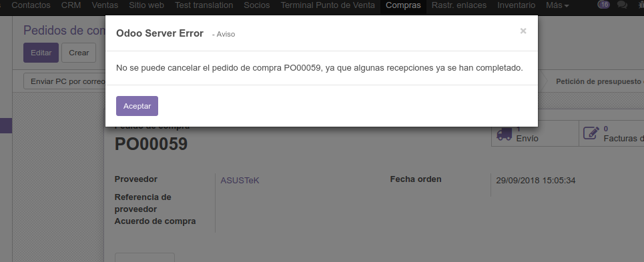This screenshot has width=644, height=262.
Task: Open the Ventas menu
Action: [x=105, y=5]
